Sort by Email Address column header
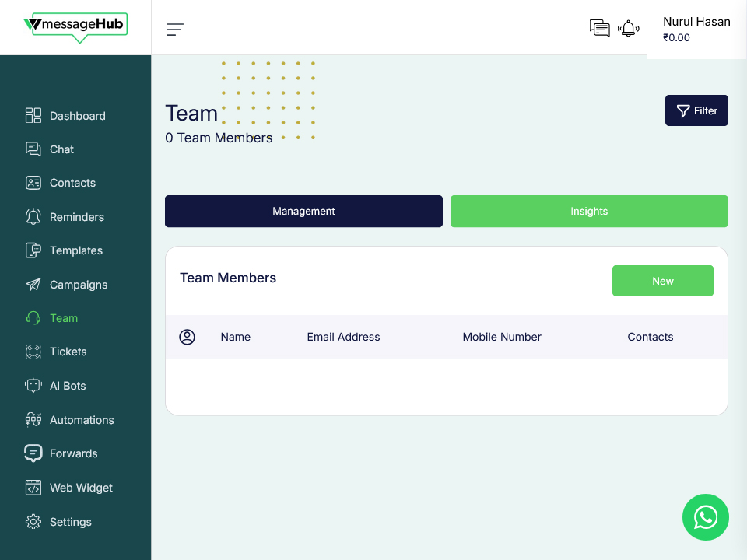This screenshot has height=560, width=747. click(x=343, y=337)
